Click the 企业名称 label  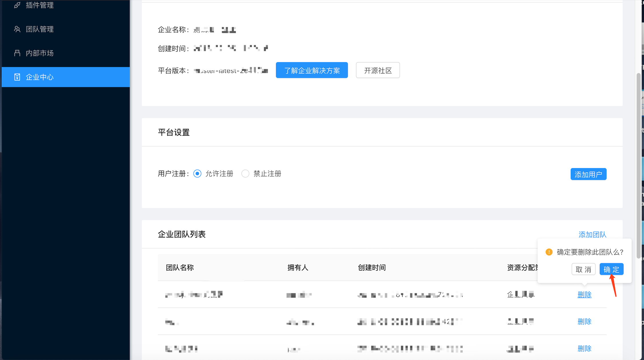(x=173, y=30)
